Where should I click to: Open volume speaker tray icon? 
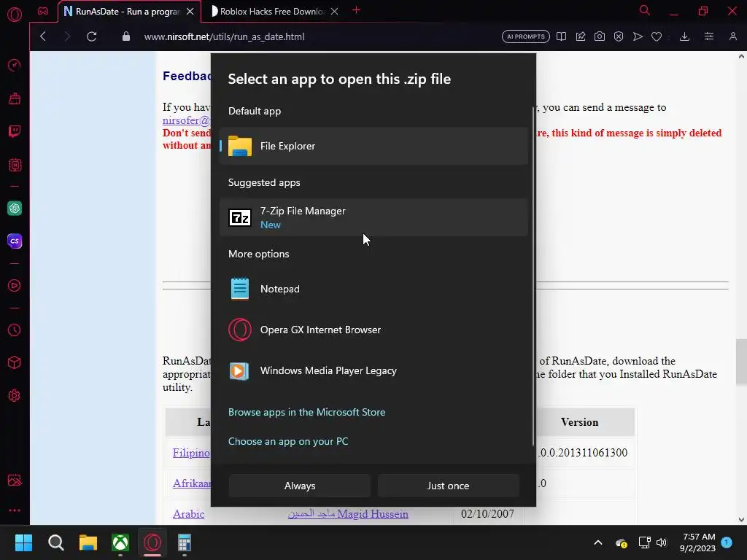(x=661, y=542)
